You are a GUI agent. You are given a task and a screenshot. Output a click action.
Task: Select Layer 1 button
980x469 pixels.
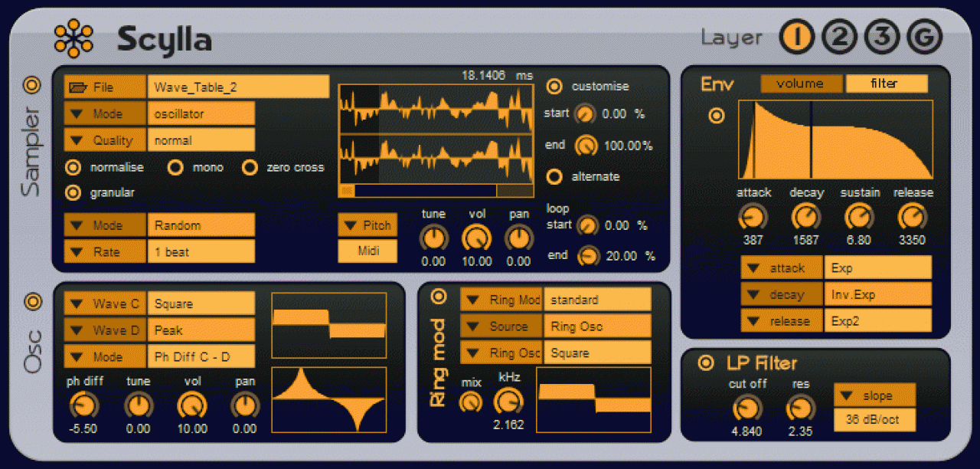pyautogui.click(x=796, y=38)
